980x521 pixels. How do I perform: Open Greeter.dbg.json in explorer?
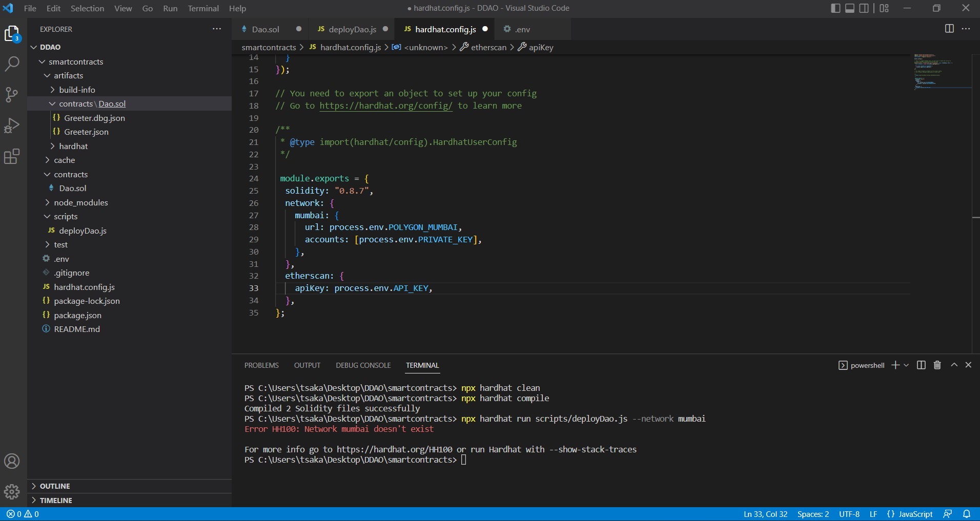(129, 118)
